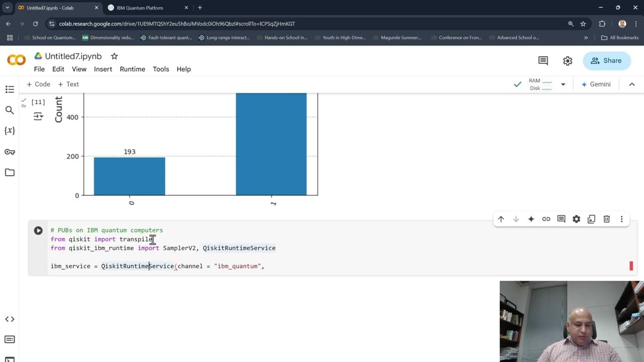The width and height of the screenshot is (644, 362).
Task: Open the Files browser panel
Action: [10, 172]
